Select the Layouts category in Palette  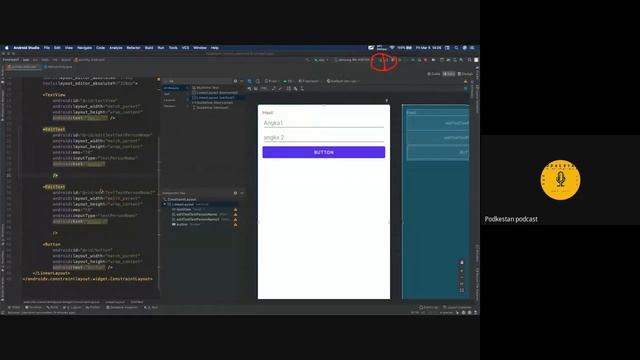coord(169,100)
